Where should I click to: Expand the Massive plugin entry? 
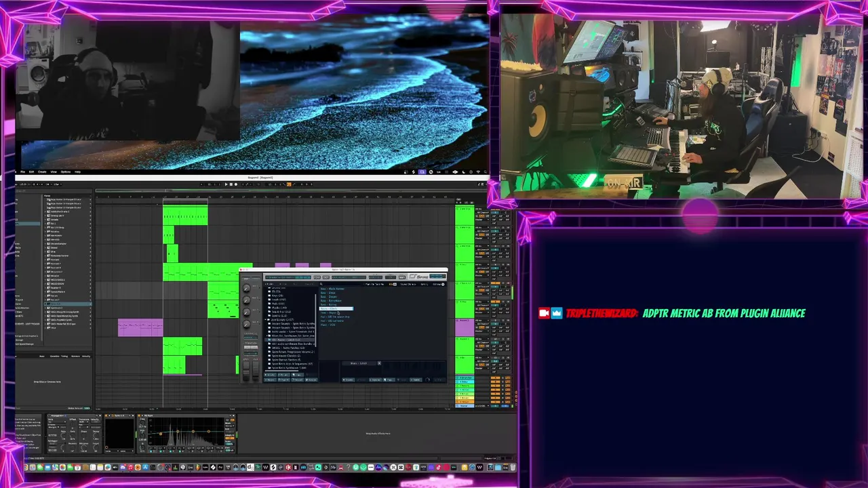point(45,276)
